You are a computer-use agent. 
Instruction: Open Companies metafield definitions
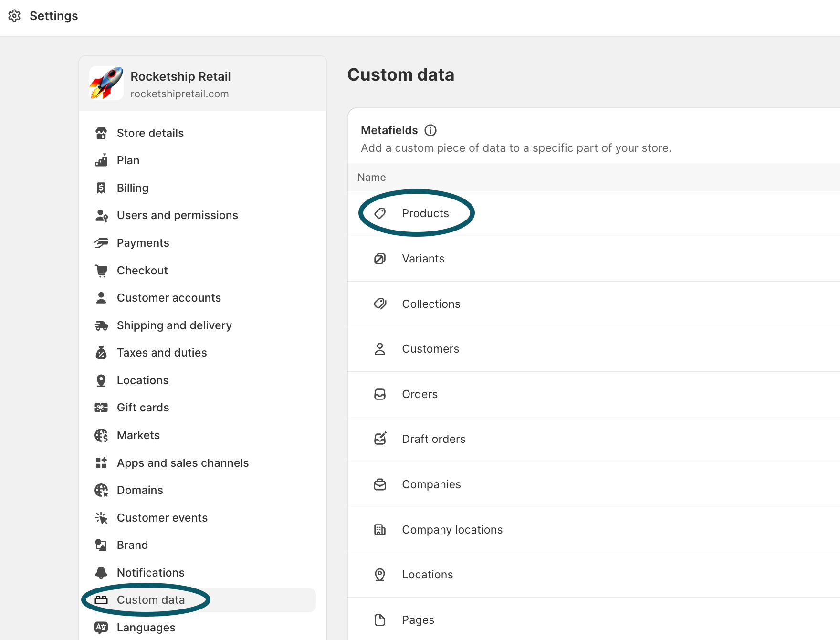(x=431, y=484)
